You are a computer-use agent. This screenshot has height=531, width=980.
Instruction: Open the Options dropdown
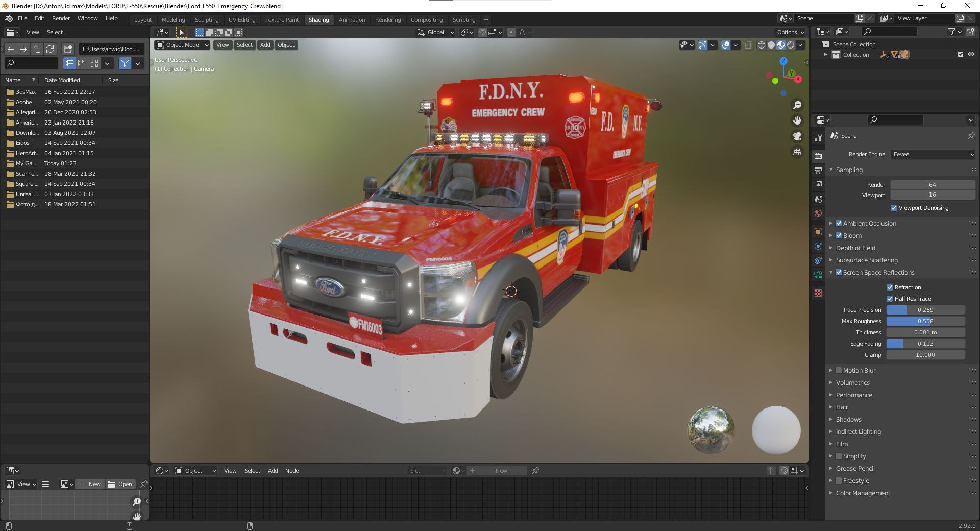pyautogui.click(x=790, y=32)
